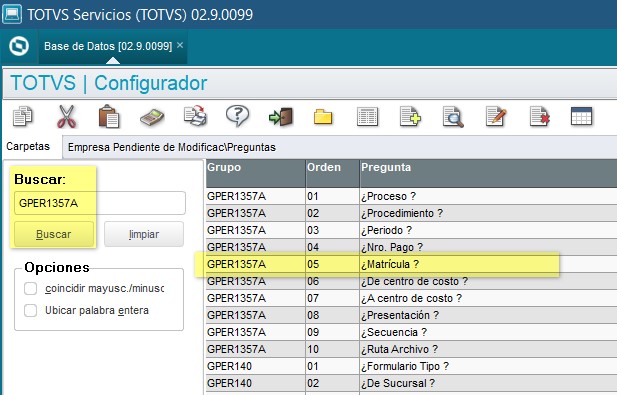
Task: Select the row ¿De Sucursal ?
Action: [411, 383]
